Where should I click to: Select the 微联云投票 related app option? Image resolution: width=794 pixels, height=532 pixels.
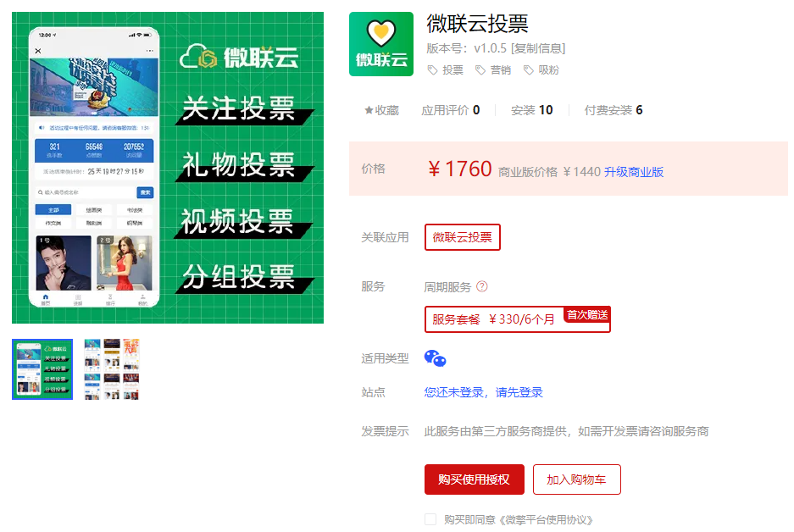[463, 237]
